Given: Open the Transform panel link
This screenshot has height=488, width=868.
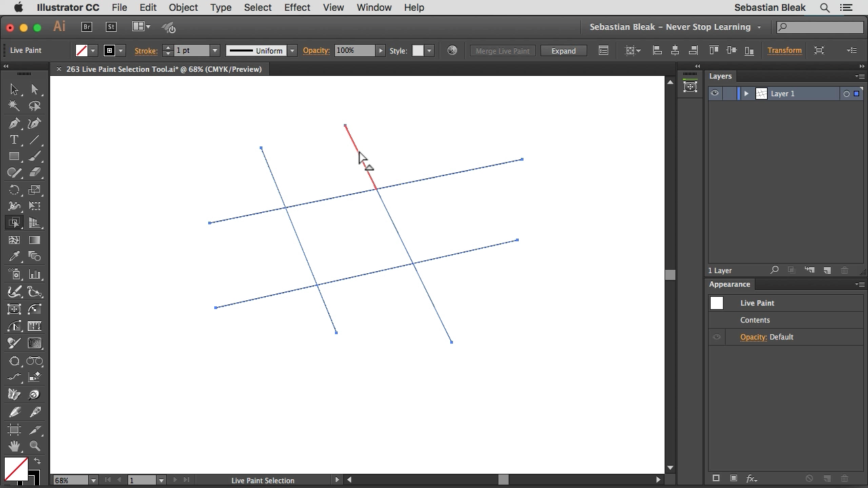Looking at the screenshot, I should coord(784,51).
